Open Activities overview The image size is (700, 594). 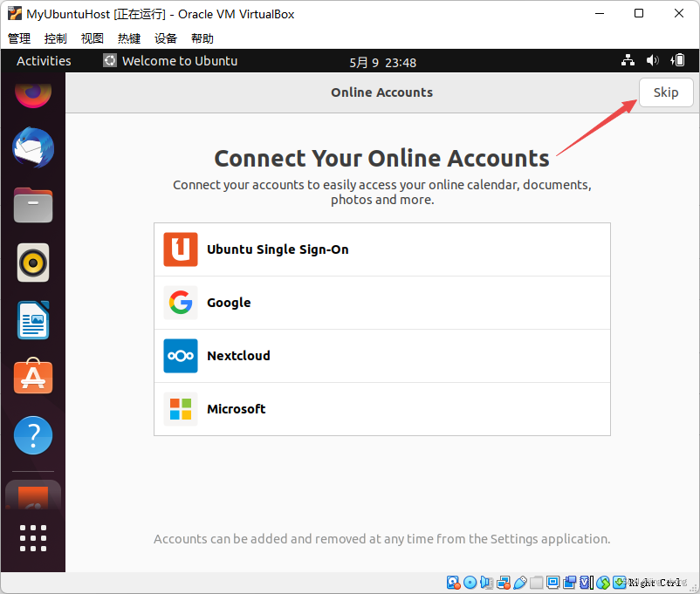(44, 61)
